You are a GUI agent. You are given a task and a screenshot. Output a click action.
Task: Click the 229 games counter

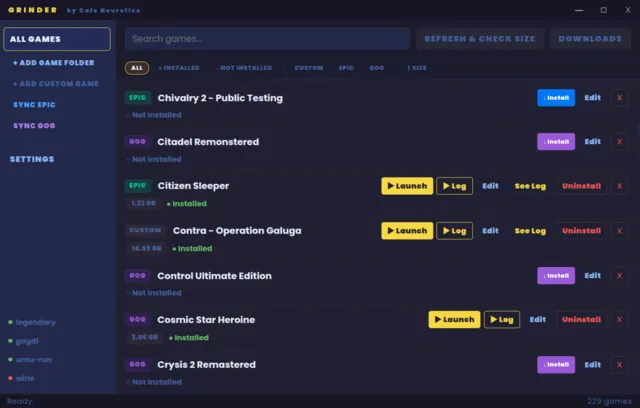coord(609,401)
